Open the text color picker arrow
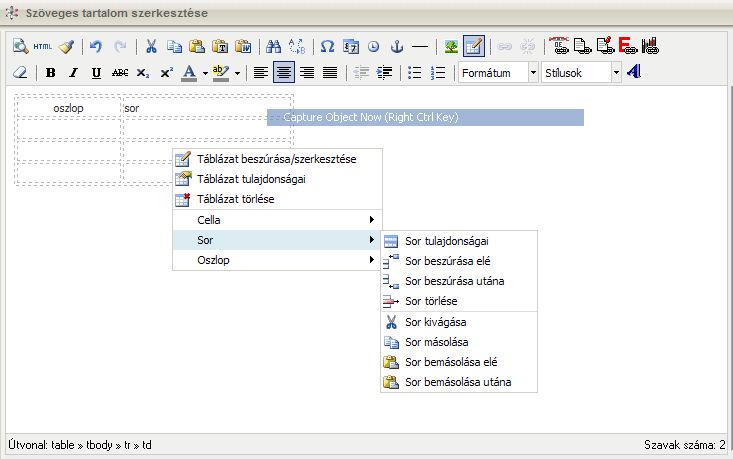This screenshot has width=733, height=459. (x=204, y=72)
